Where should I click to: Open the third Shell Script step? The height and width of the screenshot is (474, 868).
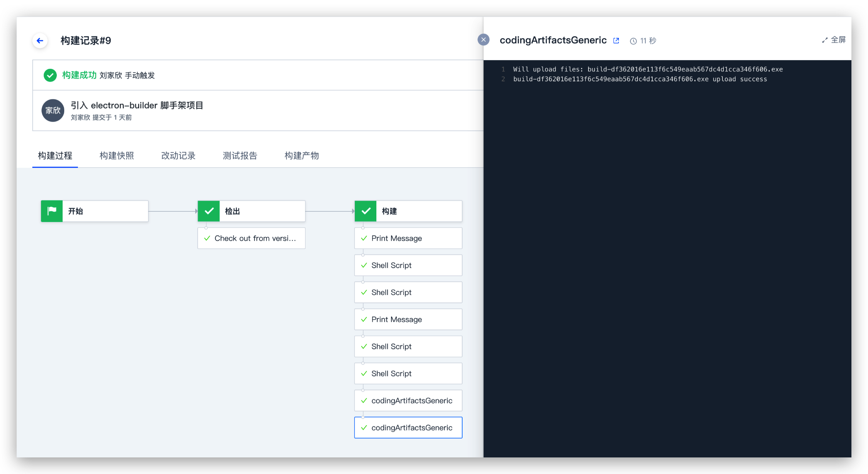(x=408, y=346)
